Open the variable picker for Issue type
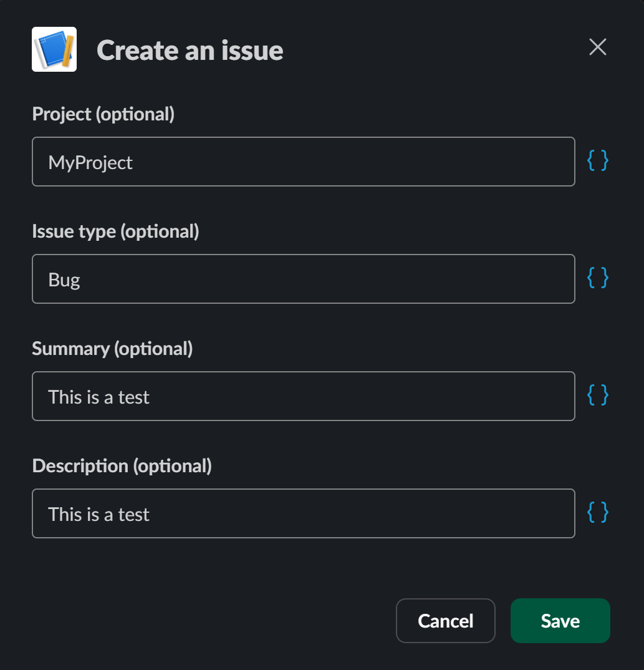Image resolution: width=644 pixels, height=670 pixels. tap(598, 278)
